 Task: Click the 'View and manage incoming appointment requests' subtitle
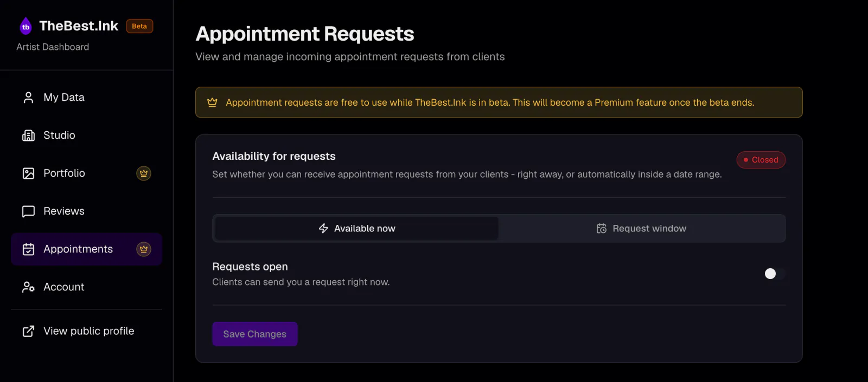click(x=350, y=57)
